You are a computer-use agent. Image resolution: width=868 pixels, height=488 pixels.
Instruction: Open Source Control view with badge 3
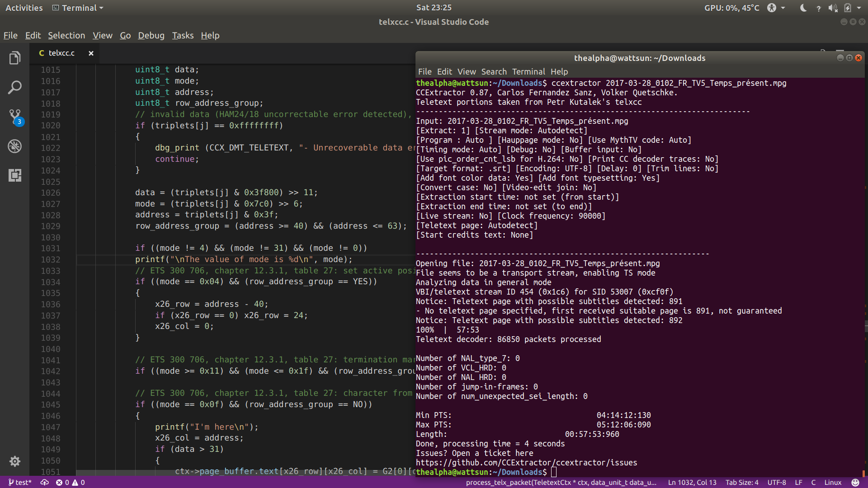point(15,117)
